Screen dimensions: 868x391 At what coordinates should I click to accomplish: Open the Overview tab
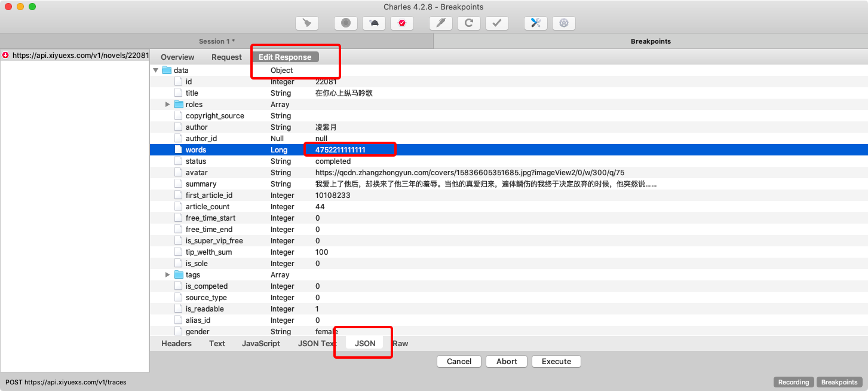coord(177,57)
